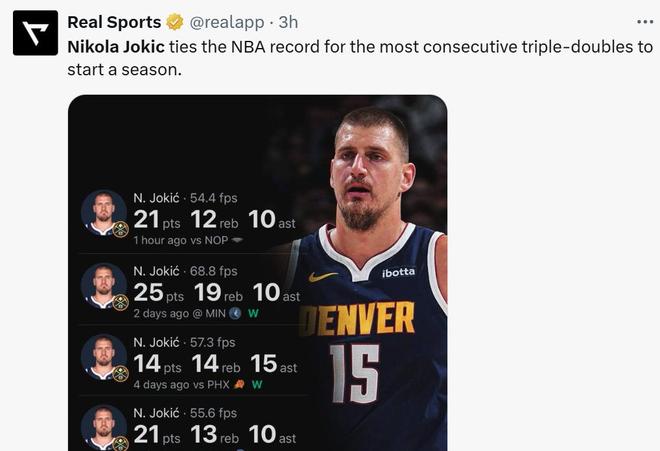The height and width of the screenshot is (451, 660).
Task: Click the jersey number 15
Action: pos(354,374)
